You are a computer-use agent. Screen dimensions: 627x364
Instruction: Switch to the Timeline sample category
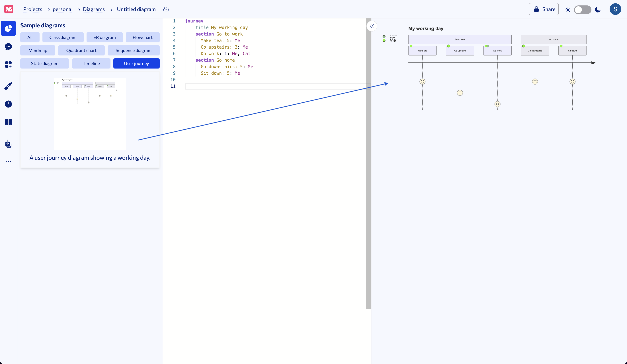tap(91, 63)
